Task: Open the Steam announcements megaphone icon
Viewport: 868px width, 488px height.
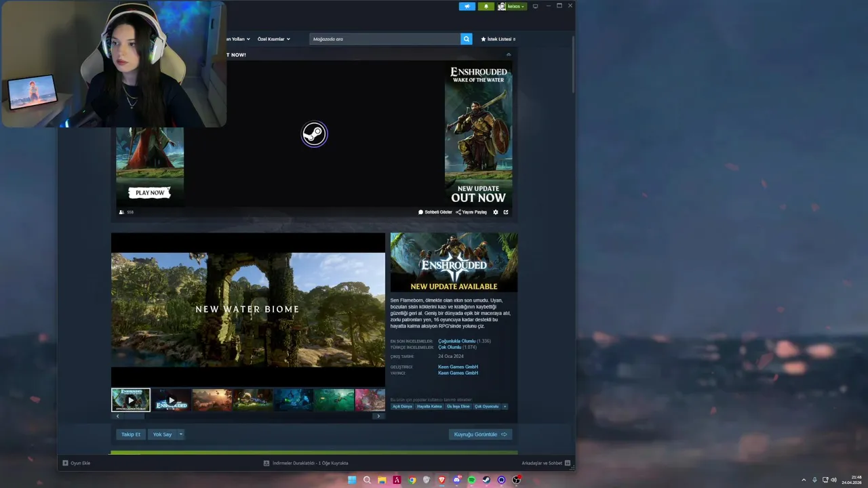Action: [x=467, y=6]
